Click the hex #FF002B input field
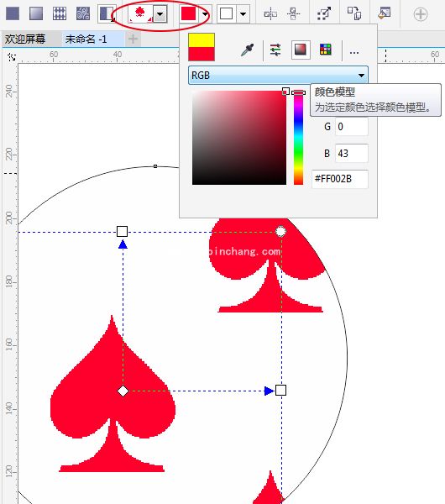Viewport: 445px width, 504px height. click(x=340, y=179)
